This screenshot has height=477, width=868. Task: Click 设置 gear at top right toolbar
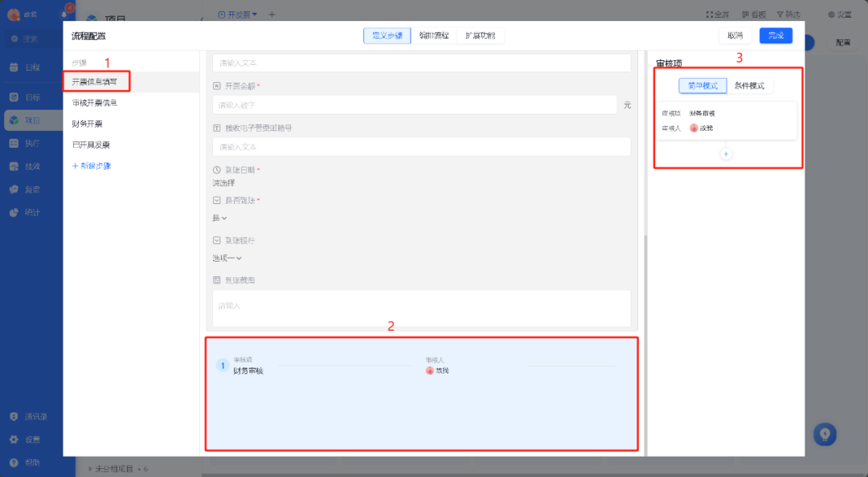point(840,14)
